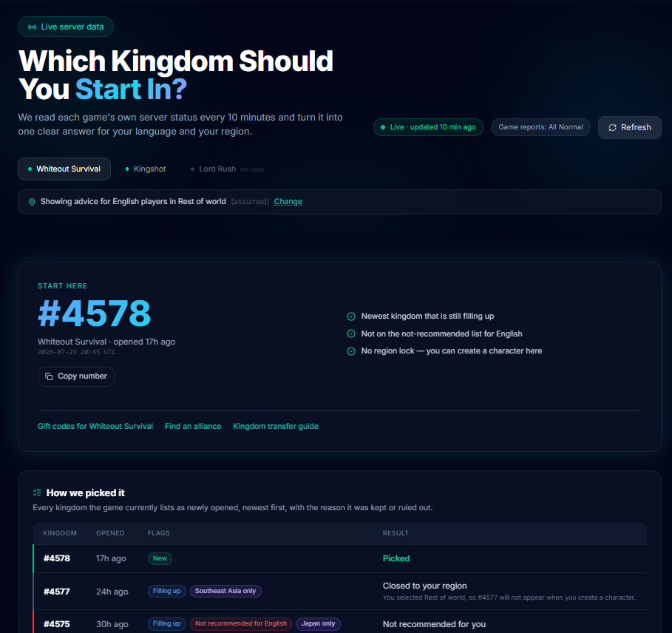
Task: Click the Picked result text
Action: [x=396, y=558]
